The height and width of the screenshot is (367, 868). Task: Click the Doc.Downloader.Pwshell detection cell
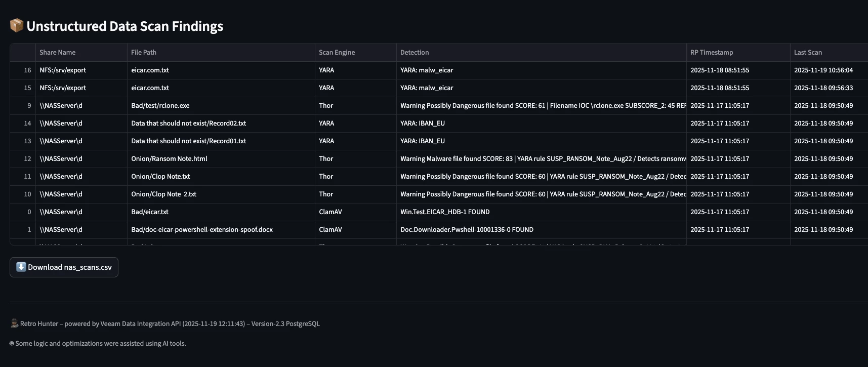[x=467, y=229]
